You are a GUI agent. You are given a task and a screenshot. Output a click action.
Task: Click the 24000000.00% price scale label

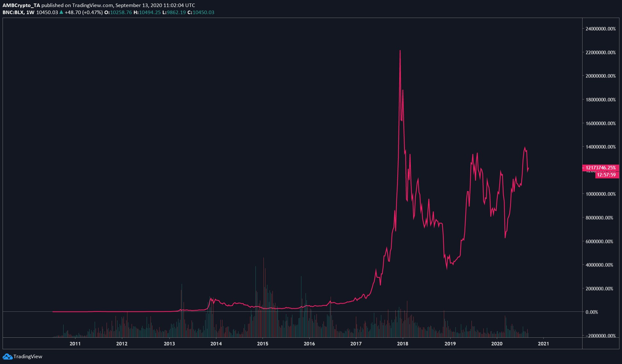pos(600,29)
